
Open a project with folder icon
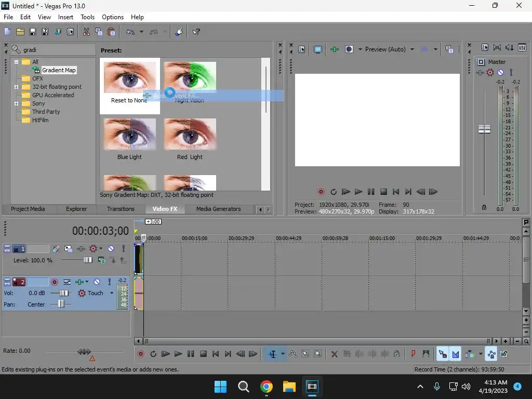(x=20, y=32)
